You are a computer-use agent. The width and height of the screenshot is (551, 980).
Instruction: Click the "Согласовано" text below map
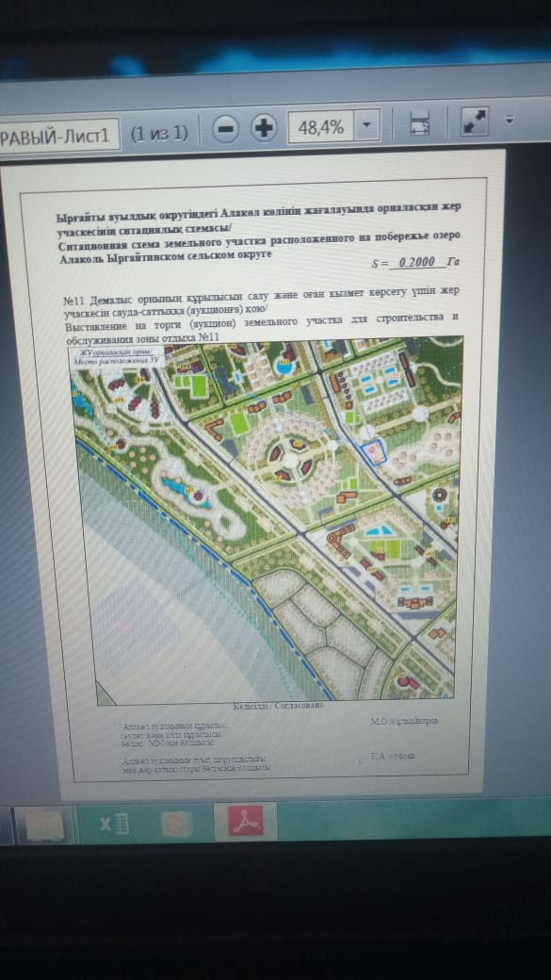coord(299,705)
